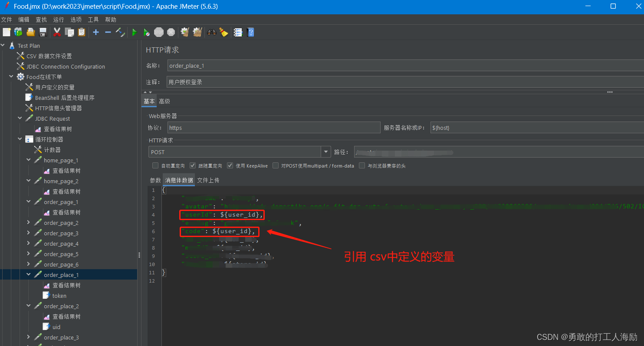Select the 计数器 counter element
Screen dimensions: 644x346
click(48, 150)
